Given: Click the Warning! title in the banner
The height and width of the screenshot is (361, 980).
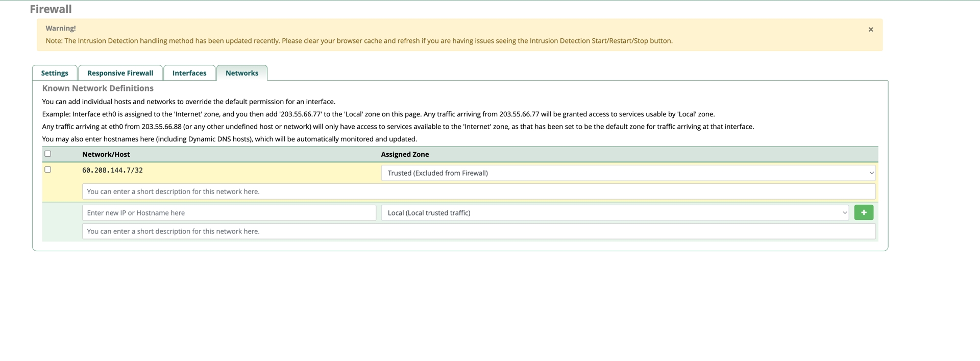Looking at the screenshot, I should point(61,29).
